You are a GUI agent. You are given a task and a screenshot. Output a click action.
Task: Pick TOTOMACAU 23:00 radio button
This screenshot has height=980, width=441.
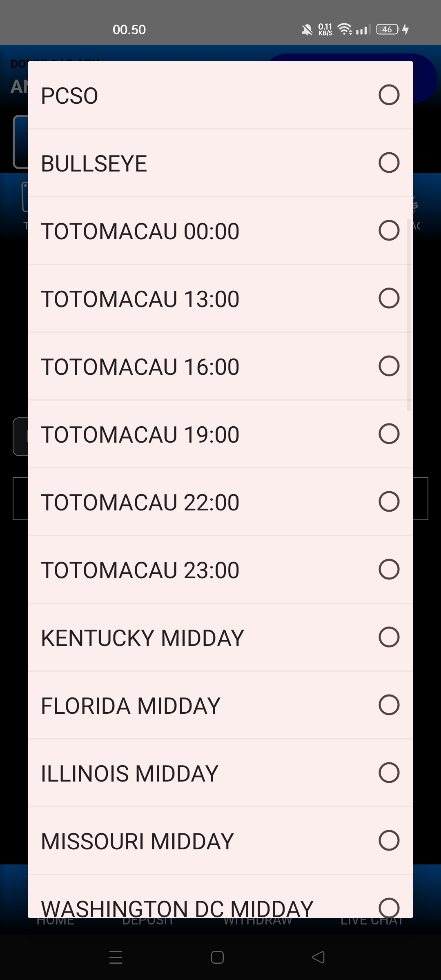(389, 570)
